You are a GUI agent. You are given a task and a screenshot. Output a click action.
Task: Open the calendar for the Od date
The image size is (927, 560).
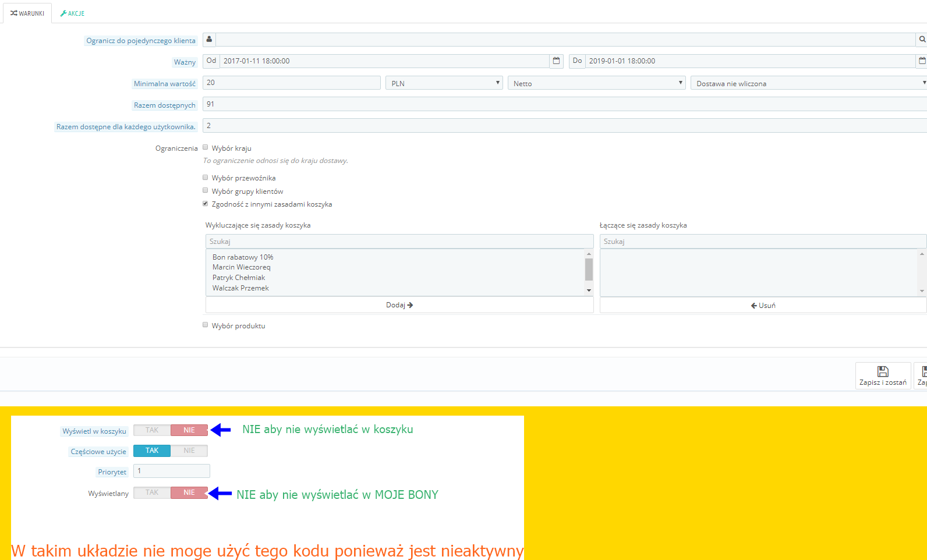pyautogui.click(x=556, y=61)
